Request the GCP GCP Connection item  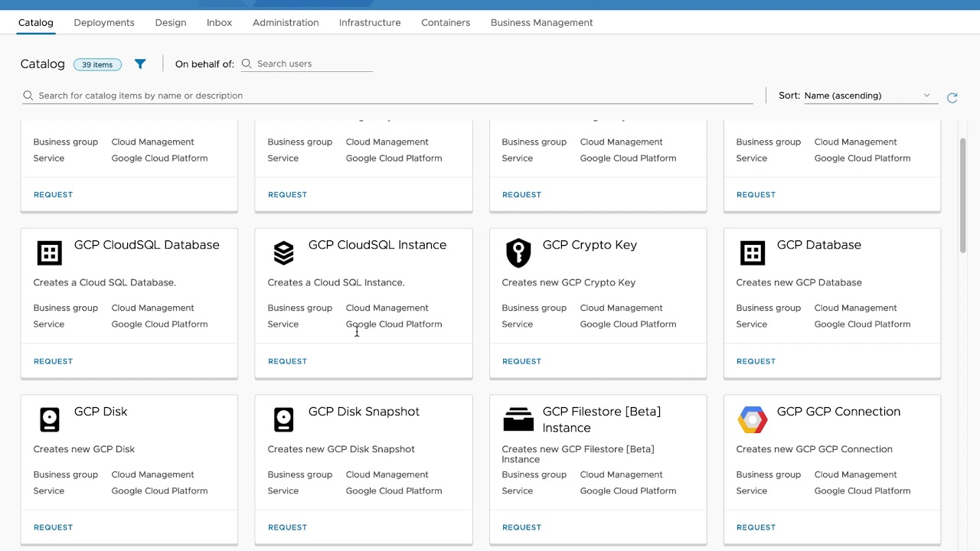[x=756, y=527]
